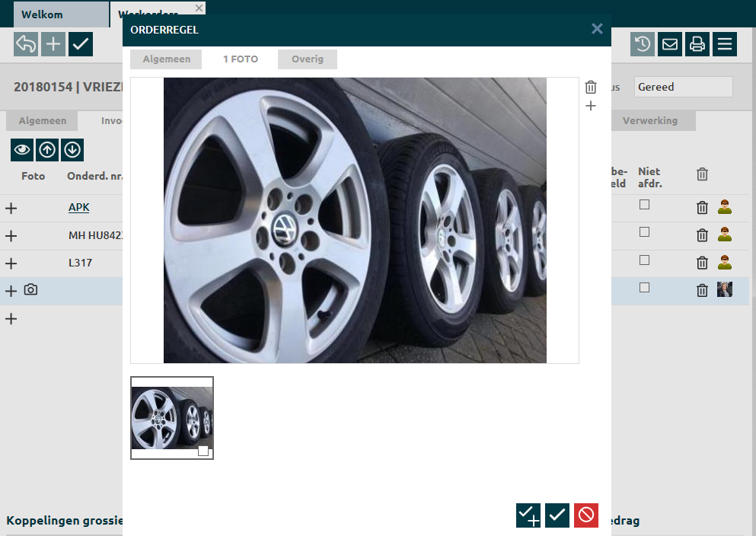Print the work order
The height and width of the screenshot is (536, 756).
click(x=697, y=44)
